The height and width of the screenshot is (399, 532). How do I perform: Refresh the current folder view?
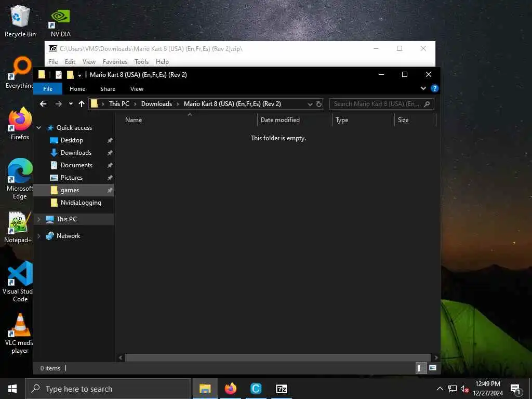(x=319, y=104)
